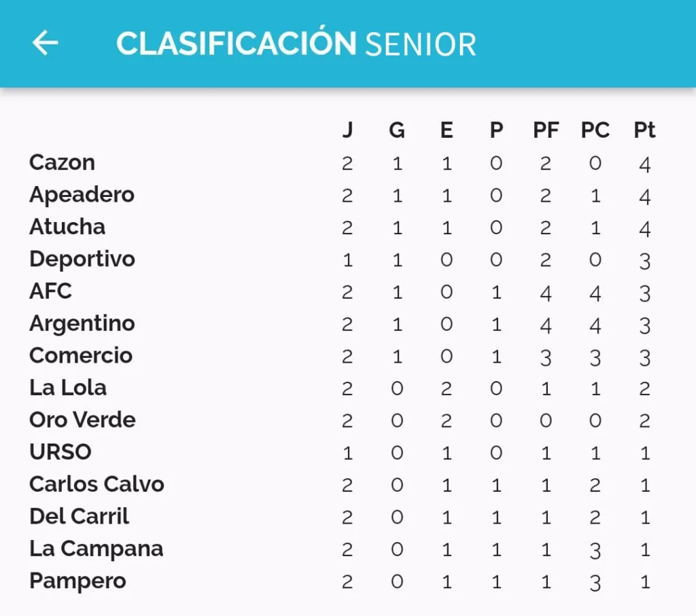Viewport: 696px width, 616px height.
Task: Click the Carlos Calvo team name
Action: click(97, 484)
